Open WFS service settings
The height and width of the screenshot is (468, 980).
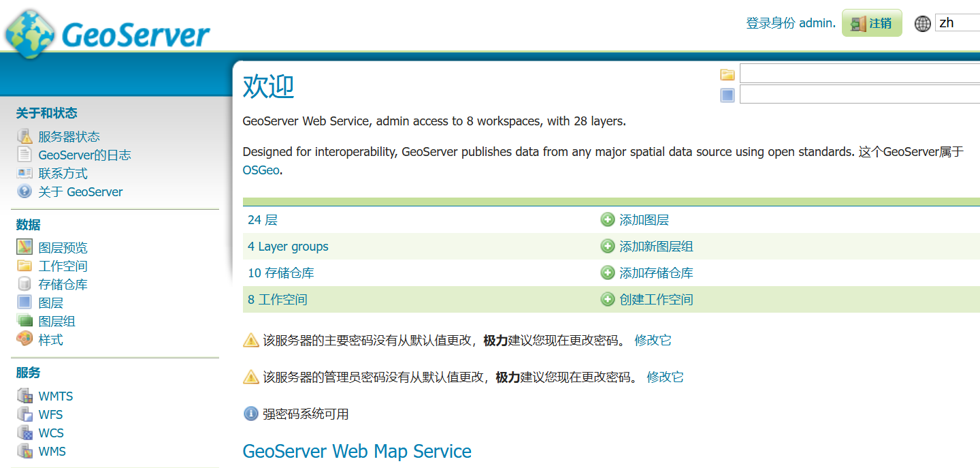point(50,414)
